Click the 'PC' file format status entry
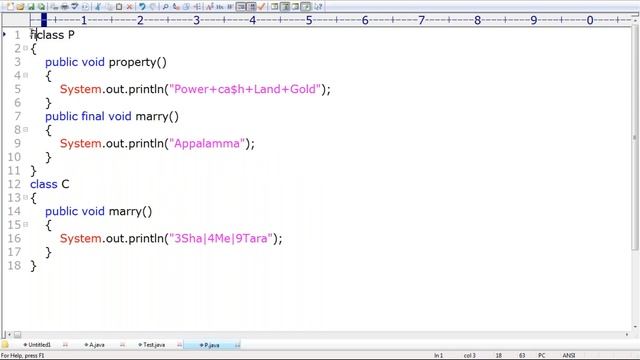 pos(542,356)
